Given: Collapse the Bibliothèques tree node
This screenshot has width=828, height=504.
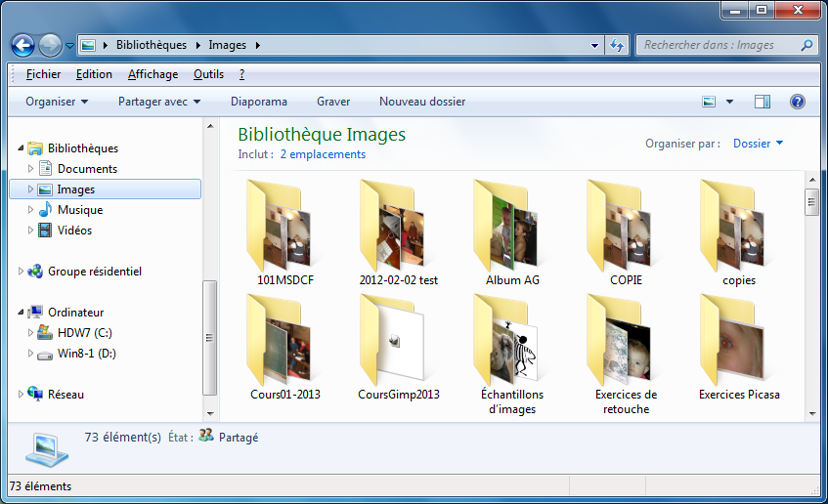Looking at the screenshot, I should (x=21, y=148).
